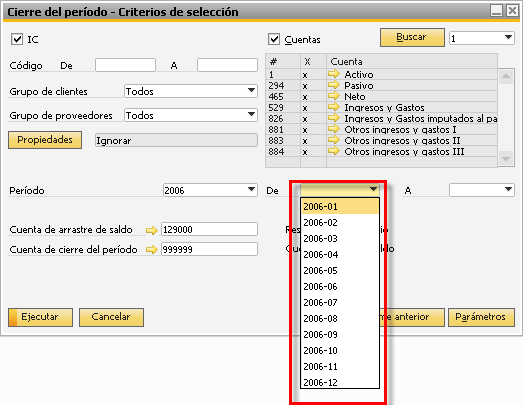Click the field containing 129000
Viewport: 523px width, 405px height.
pyautogui.click(x=209, y=230)
